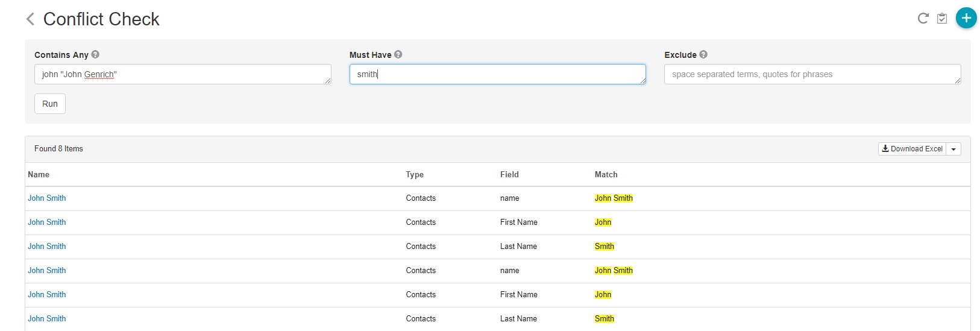Show help for Exclude
The image size is (980, 331).
[x=703, y=54]
